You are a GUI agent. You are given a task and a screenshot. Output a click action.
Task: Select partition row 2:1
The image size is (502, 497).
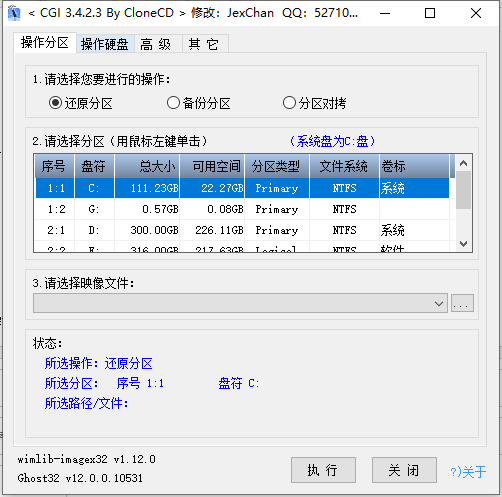tap(242, 230)
